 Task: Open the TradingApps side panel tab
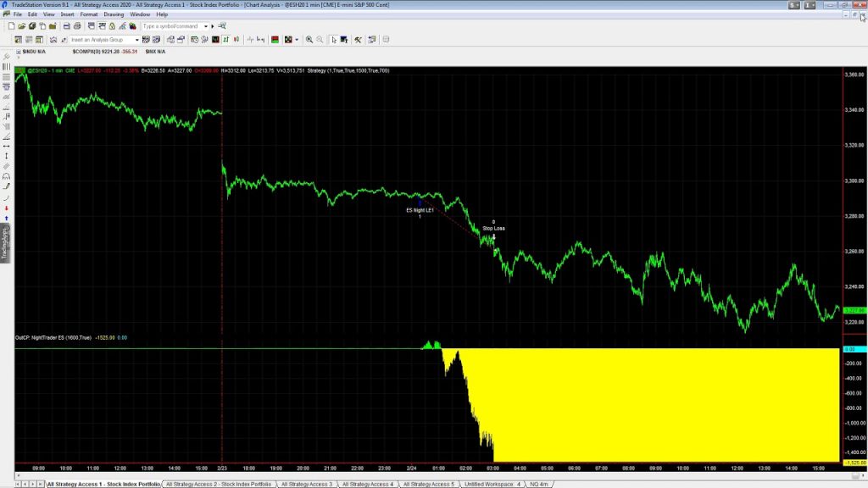4,243
